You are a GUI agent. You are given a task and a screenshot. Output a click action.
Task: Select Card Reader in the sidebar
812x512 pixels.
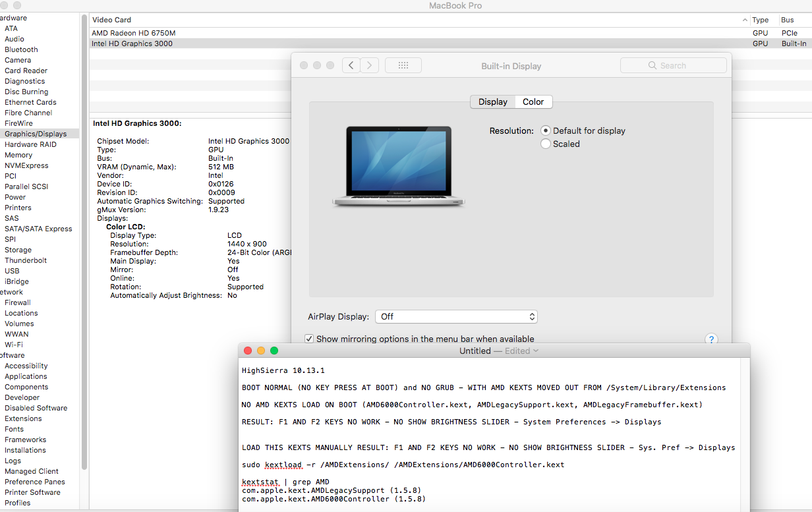26,71
